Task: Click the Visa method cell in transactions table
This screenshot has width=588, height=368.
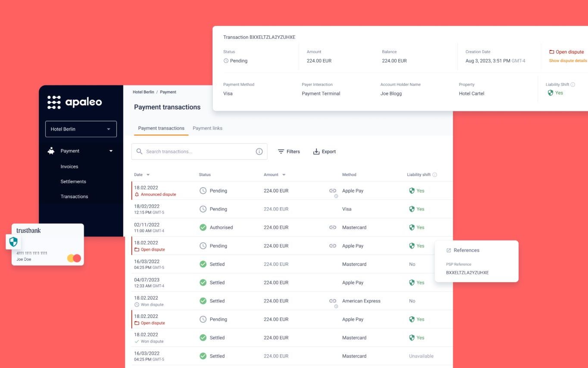Action: point(347,209)
